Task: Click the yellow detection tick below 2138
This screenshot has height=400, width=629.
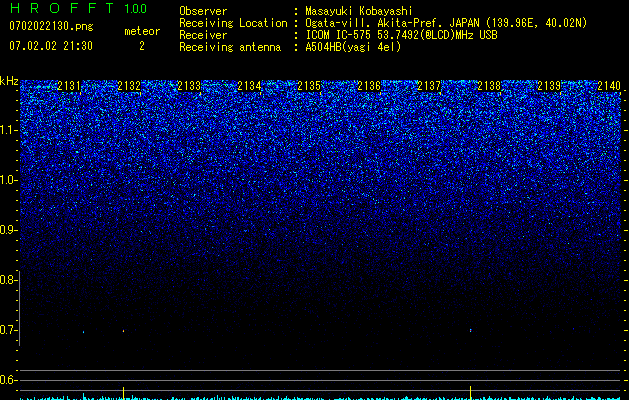Action: point(470,392)
